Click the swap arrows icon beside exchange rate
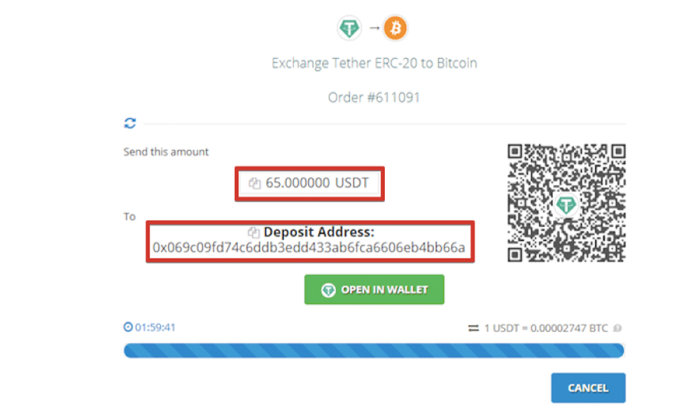700x409 pixels. 473,328
